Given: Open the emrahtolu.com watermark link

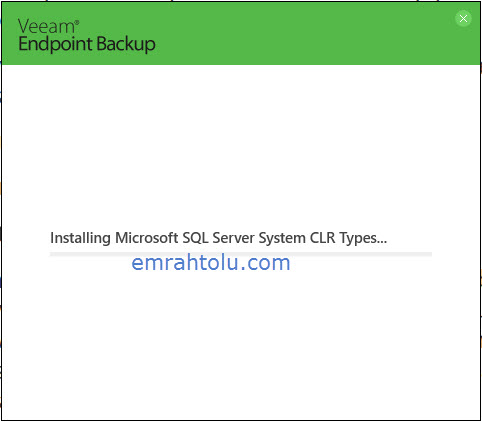Looking at the screenshot, I should coord(211,263).
